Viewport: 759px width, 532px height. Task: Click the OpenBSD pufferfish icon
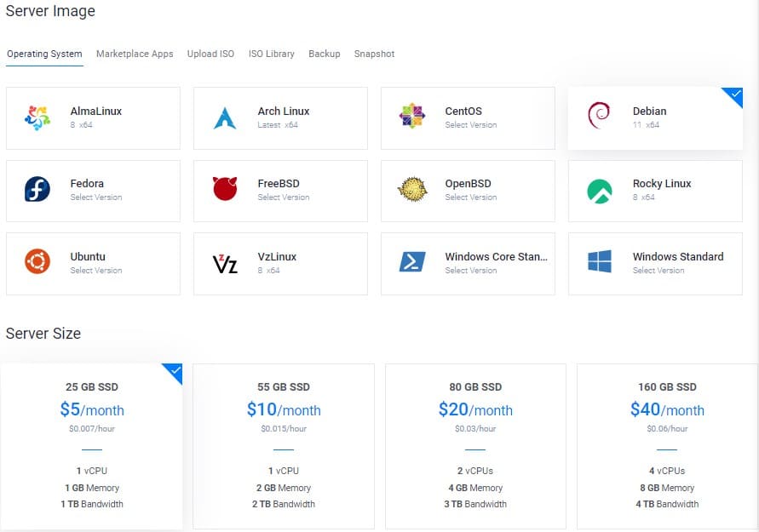coord(412,189)
